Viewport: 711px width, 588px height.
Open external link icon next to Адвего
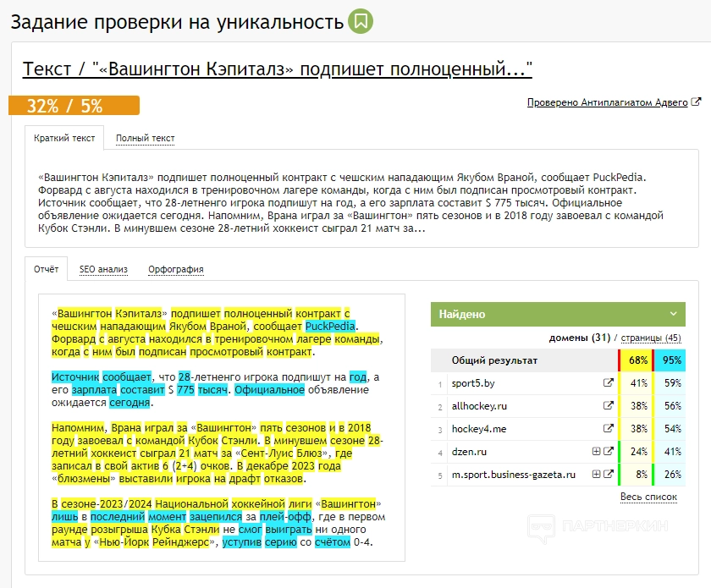(696, 102)
